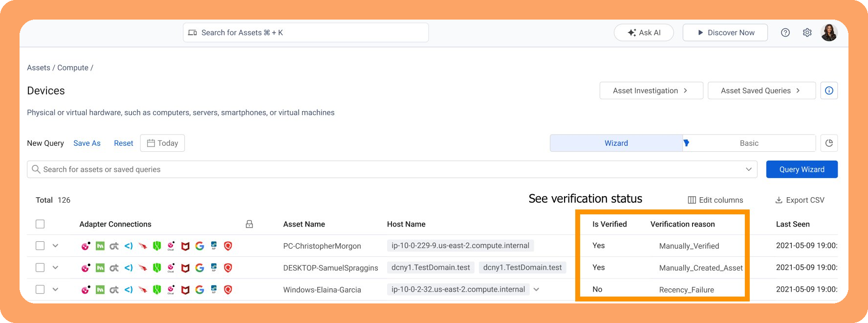Click Save As link

click(87, 143)
